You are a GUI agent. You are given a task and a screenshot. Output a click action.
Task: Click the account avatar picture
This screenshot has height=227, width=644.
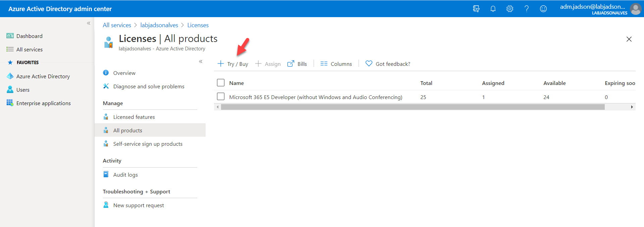click(635, 9)
